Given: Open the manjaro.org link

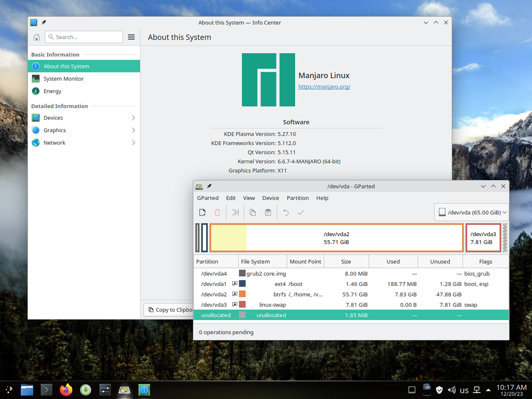Looking at the screenshot, I should (325, 87).
